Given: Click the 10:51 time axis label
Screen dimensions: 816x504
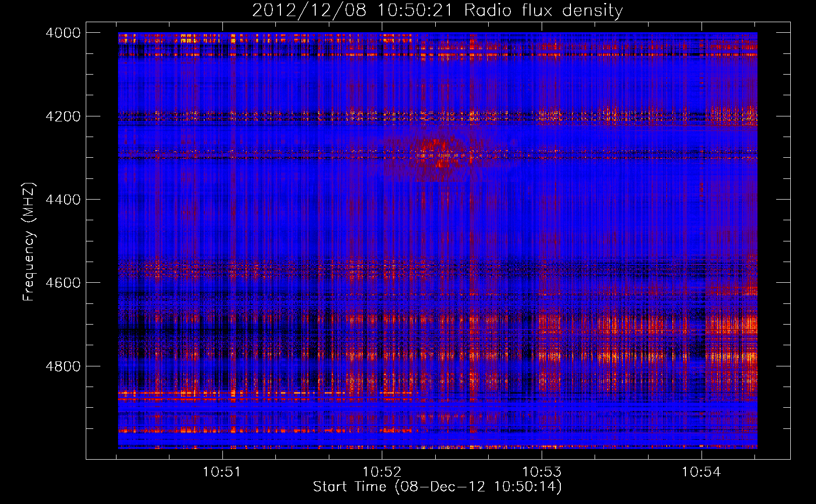Looking at the screenshot, I should [x=222, y=472].
